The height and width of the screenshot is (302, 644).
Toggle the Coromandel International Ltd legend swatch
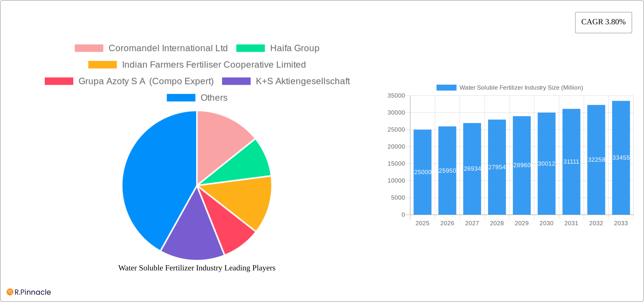coord(89,48)
